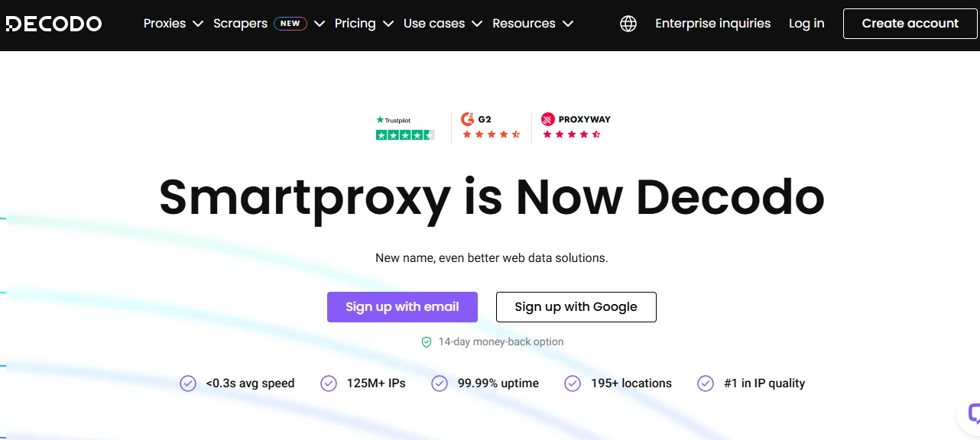This screenshot has width=980, height=440.
Task: Click the Create account button
Action: point(910,24)
